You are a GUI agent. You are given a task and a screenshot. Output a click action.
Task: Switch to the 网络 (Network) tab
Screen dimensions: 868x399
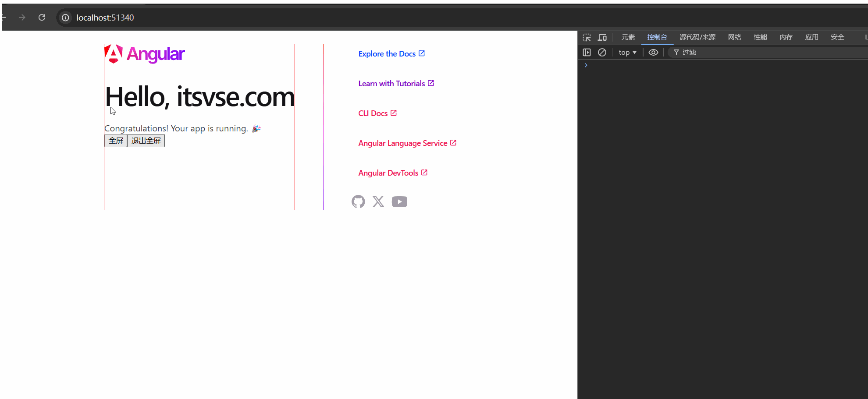tap(734, 37)
